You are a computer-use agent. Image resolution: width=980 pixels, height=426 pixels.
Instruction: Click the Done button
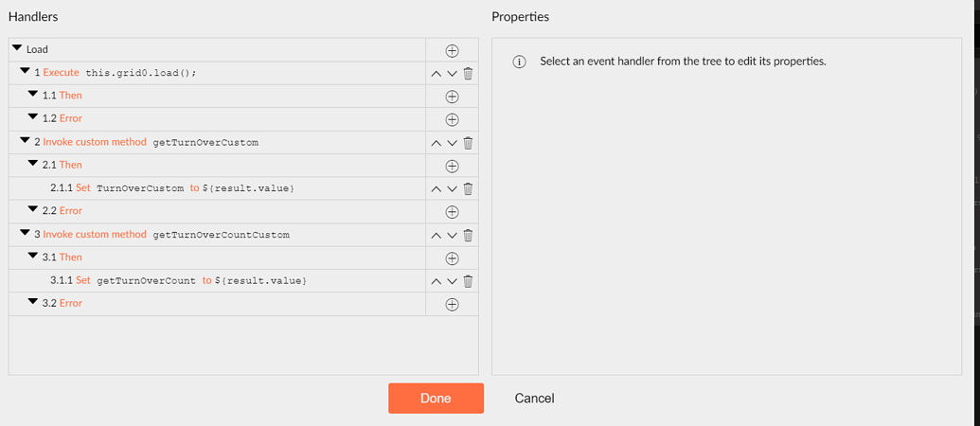(x=436, y=398)
